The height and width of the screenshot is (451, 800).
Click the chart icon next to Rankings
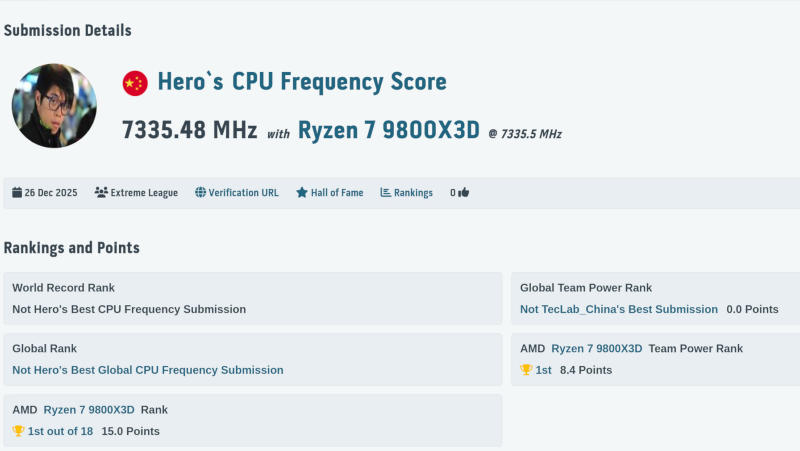pyautogui.click(x=385, y=193)
